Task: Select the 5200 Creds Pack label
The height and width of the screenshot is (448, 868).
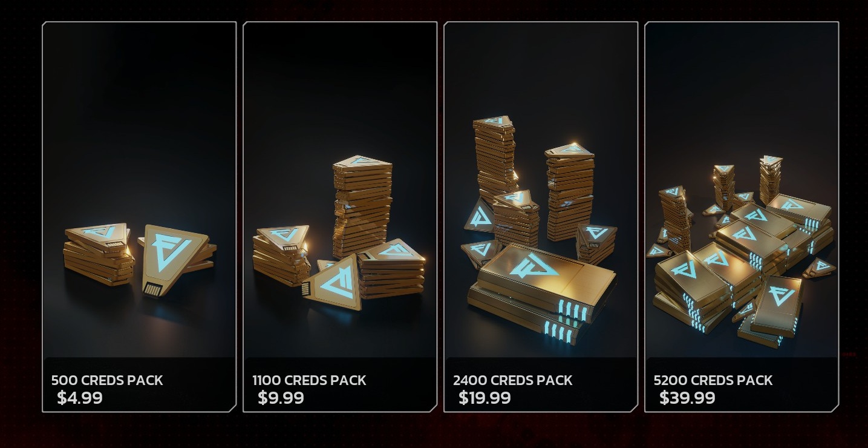Action: point(713,381)
